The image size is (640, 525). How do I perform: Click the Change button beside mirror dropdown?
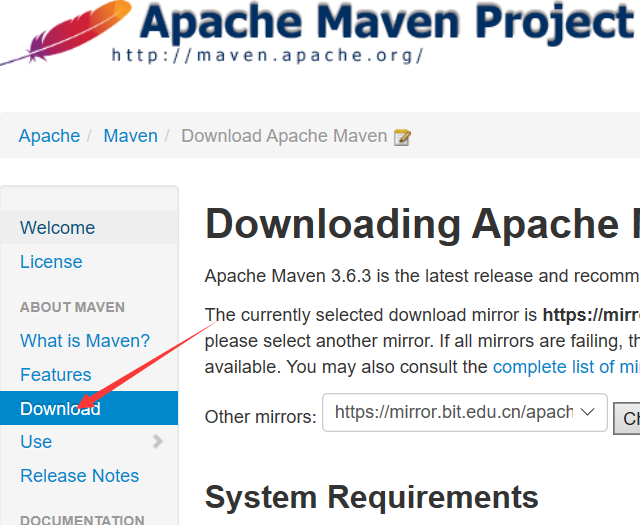tap(627, 418)
